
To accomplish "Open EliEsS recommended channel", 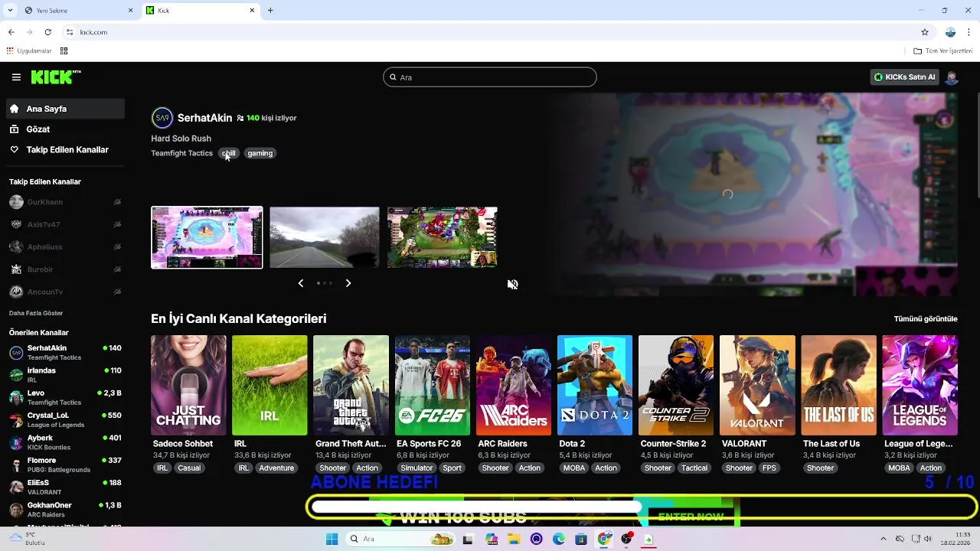I will click(x=65, y=487).
